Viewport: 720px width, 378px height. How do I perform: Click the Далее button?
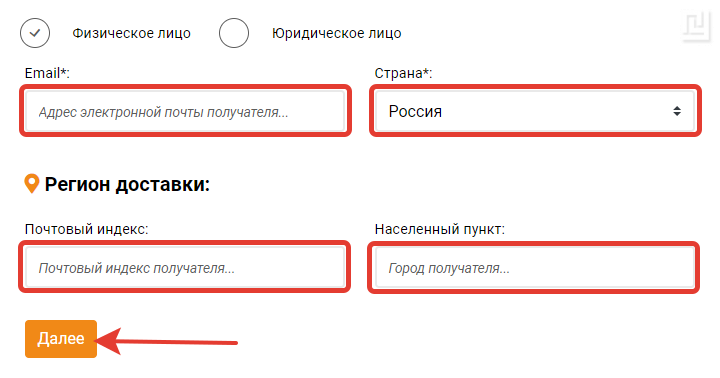click(x=61, y=339)
